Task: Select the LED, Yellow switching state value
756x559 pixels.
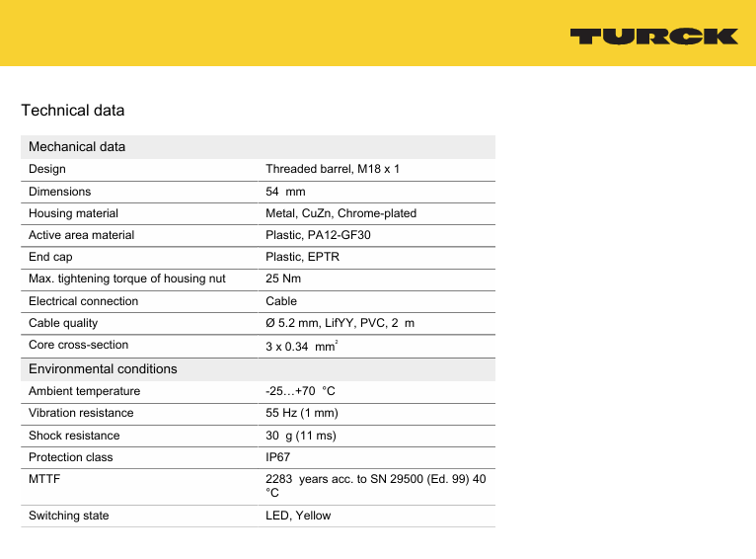Action: [298, 516]
